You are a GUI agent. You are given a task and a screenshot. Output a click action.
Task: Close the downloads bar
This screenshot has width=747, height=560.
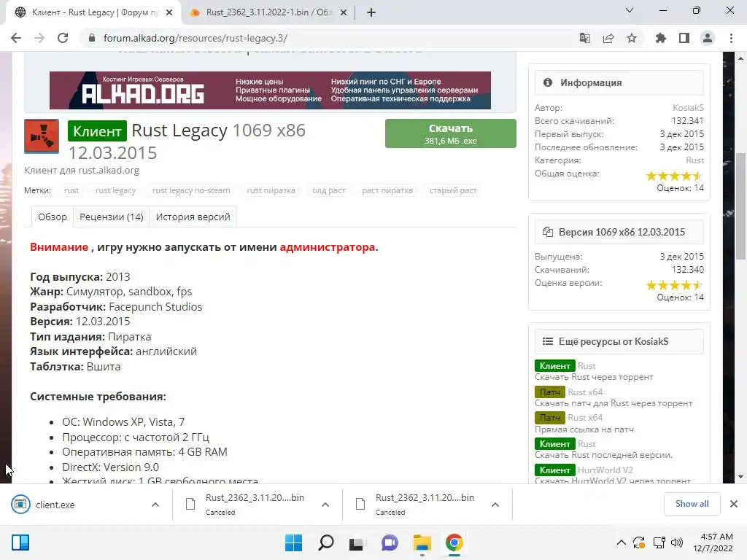(x=734, y=504)
